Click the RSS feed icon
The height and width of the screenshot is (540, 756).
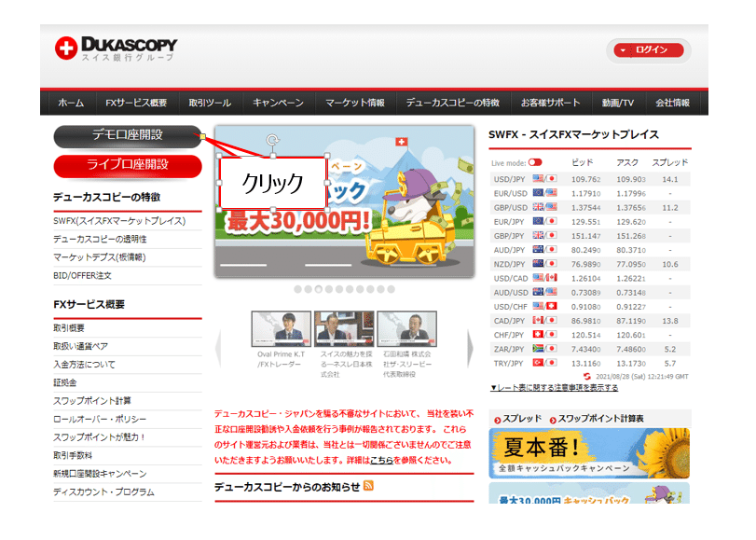tap(368, 486)
